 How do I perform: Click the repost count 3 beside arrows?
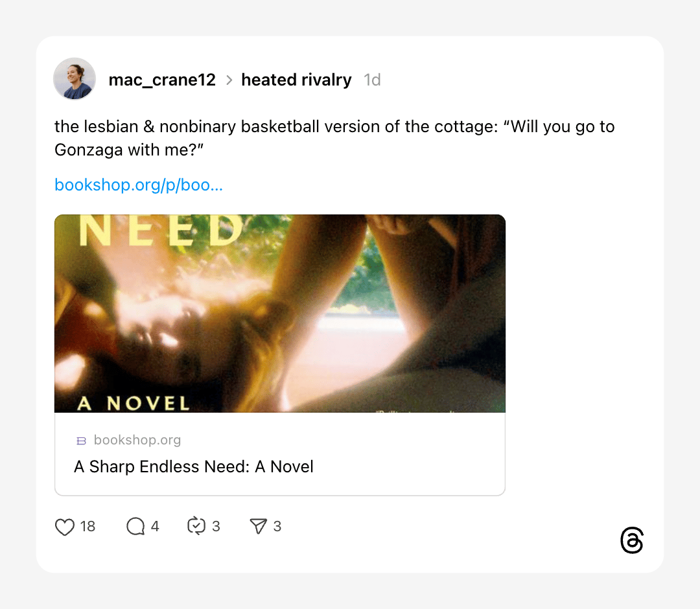216,527
